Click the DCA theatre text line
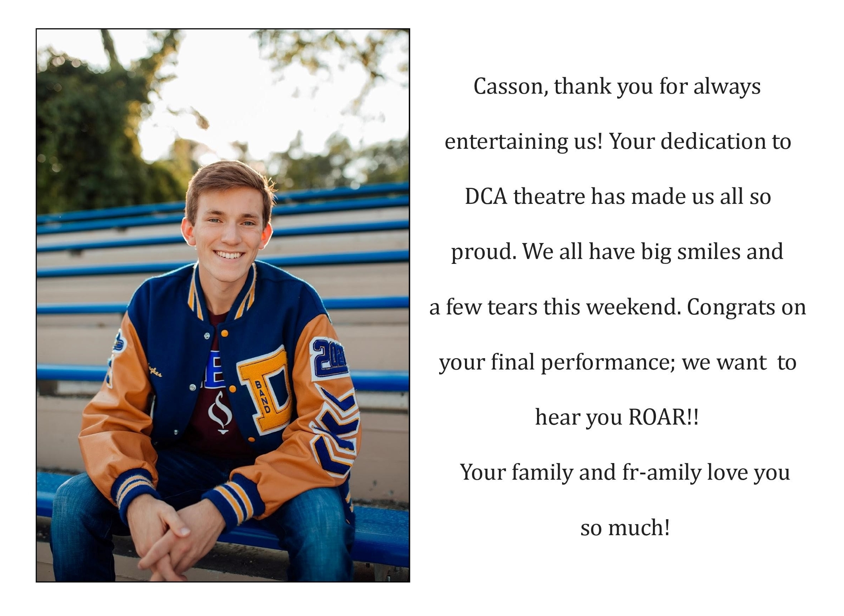The height and width of the screenshot is (616, 844). tap(618, 197)
